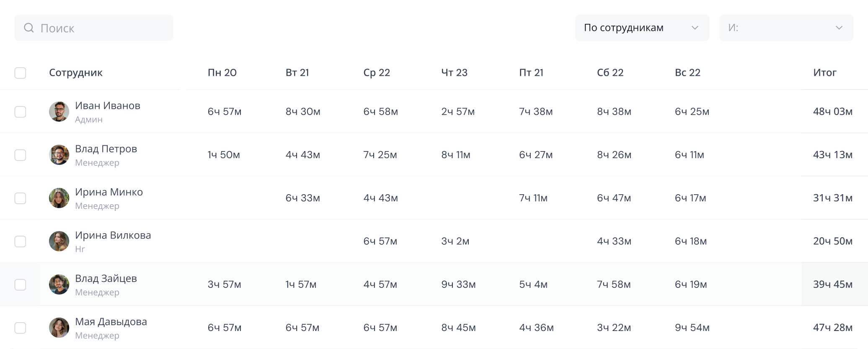The width and height of the screenshot is (868, 349).
Task: Click Иван Иванов's avatar photo
Action: (59, 112)
